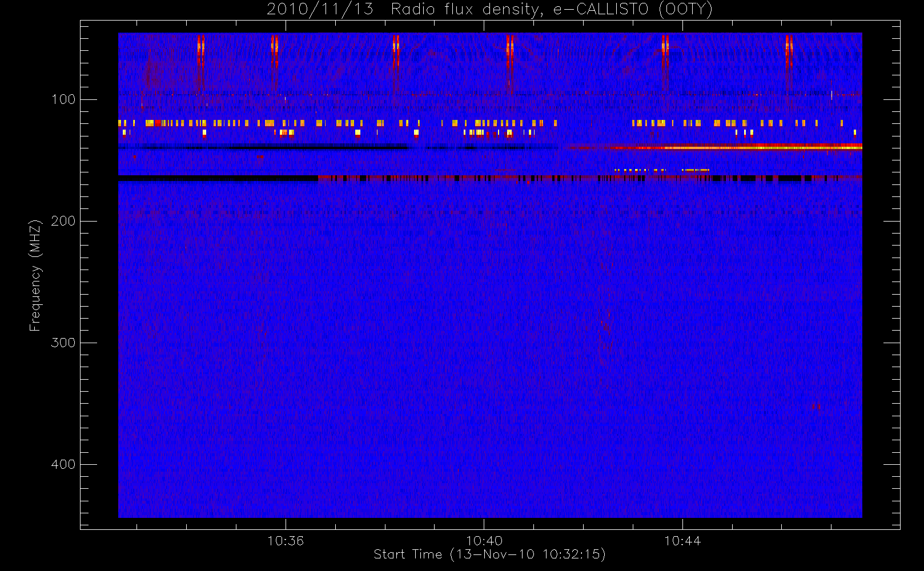
Task: Click the 'Frequency (MHZ)' axis label
Action: [x=35, y=275]
